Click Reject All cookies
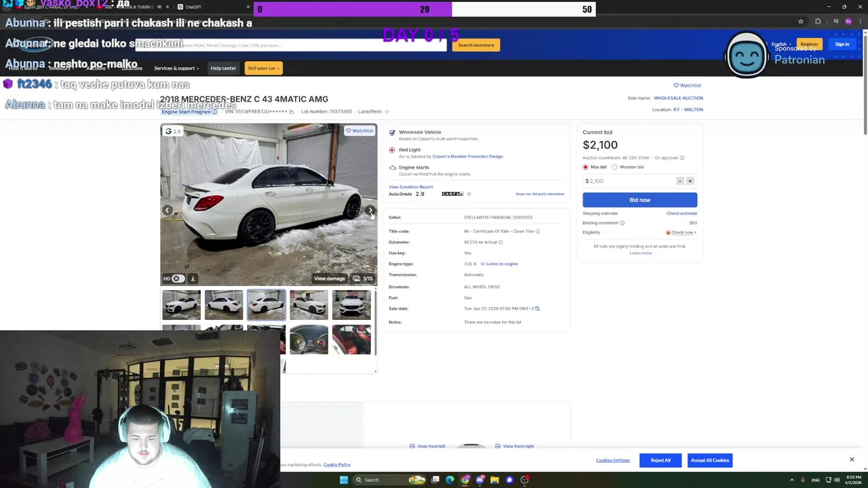 coord(660,460)
